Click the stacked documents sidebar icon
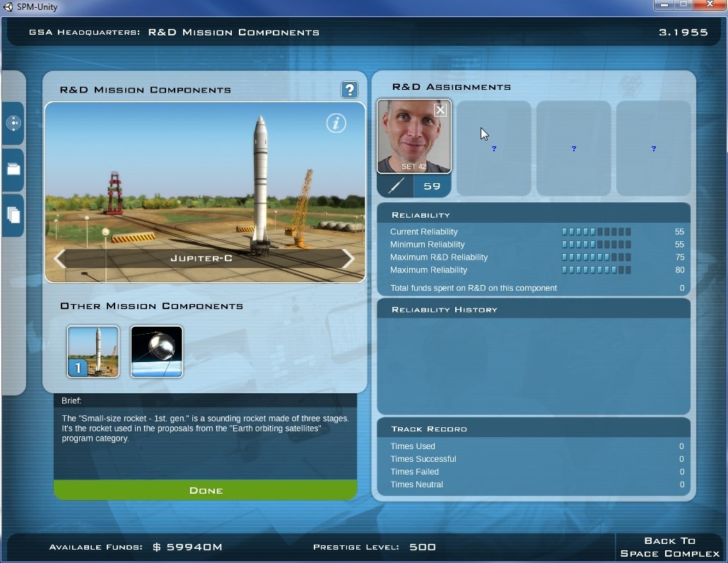This screenshot has width=728, height=563. tap(13, 215)
